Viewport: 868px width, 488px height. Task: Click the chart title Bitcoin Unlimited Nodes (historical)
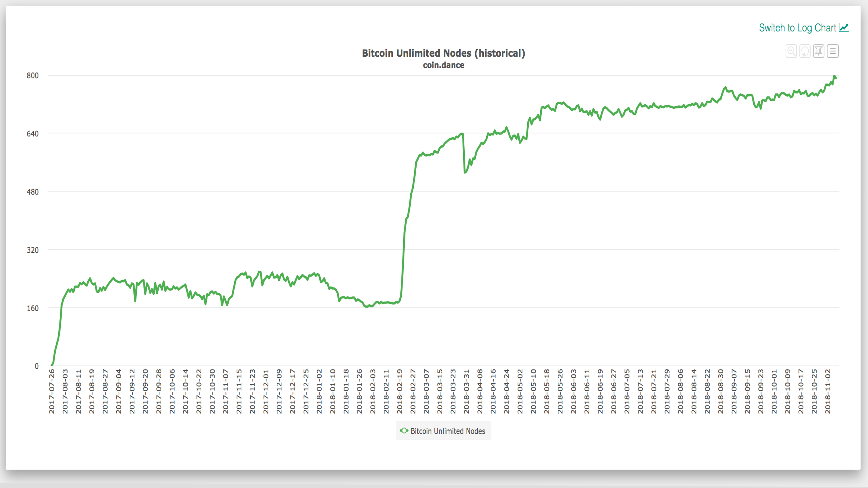tap(443, 53)
